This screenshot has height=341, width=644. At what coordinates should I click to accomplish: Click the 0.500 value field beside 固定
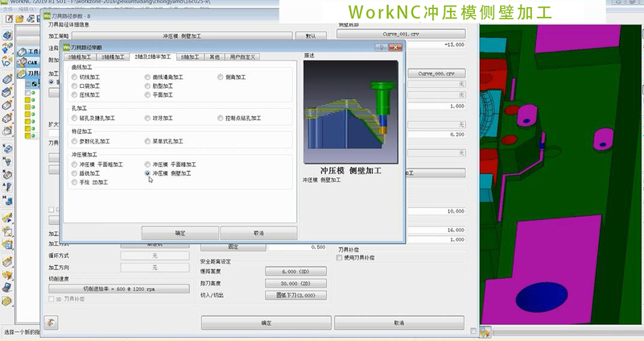coord(298,247)
